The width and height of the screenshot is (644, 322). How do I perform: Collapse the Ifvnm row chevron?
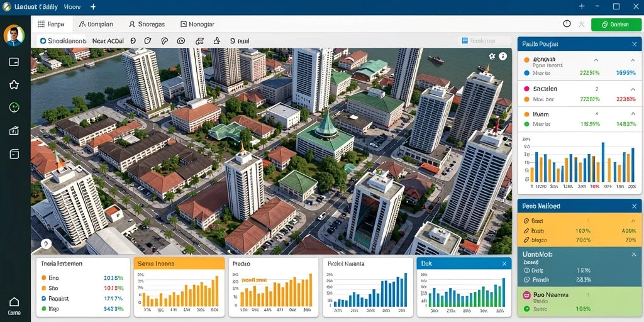(x=633, y=114)
